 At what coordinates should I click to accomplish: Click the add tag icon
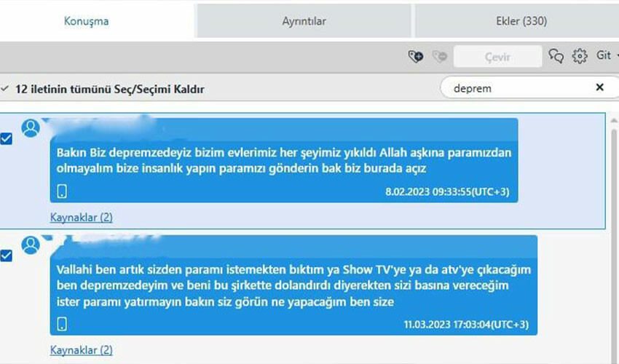[x=416, y=56]
